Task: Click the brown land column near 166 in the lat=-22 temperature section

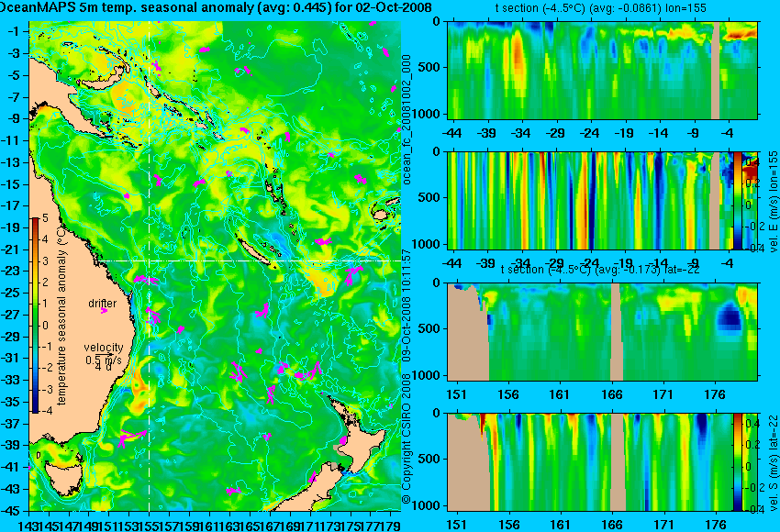Action: tap(617, 332)
